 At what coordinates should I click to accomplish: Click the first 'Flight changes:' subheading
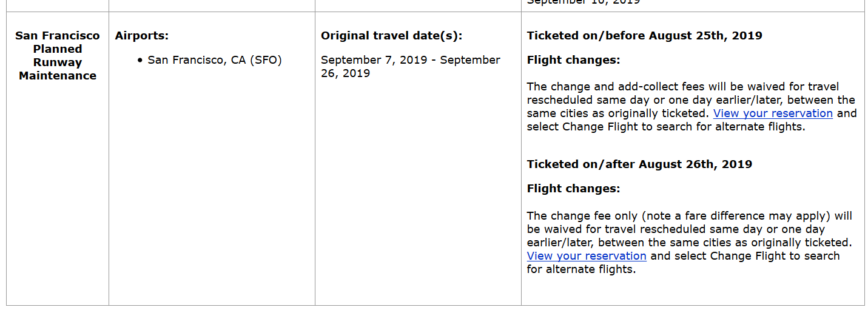(573, 60)
